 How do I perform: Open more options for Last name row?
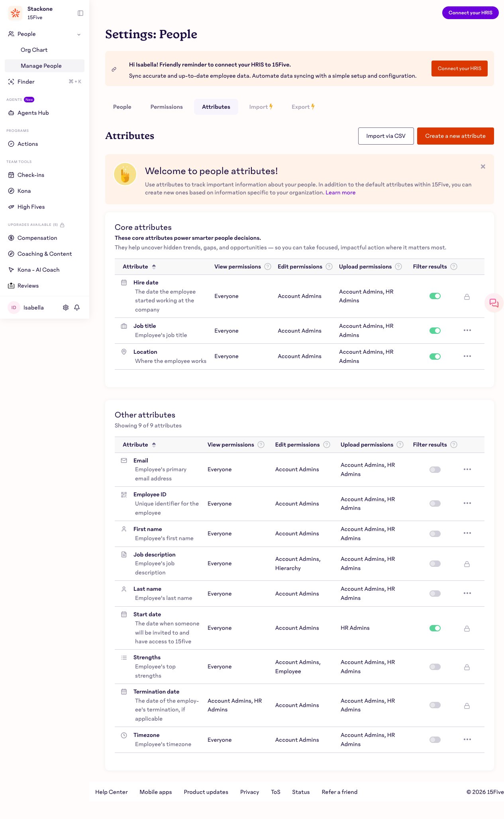click(467, 593)
